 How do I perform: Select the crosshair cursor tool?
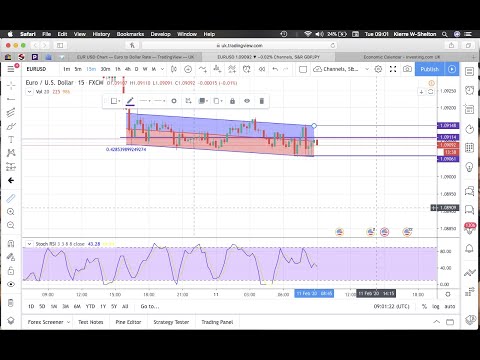[x=11, y=86]
